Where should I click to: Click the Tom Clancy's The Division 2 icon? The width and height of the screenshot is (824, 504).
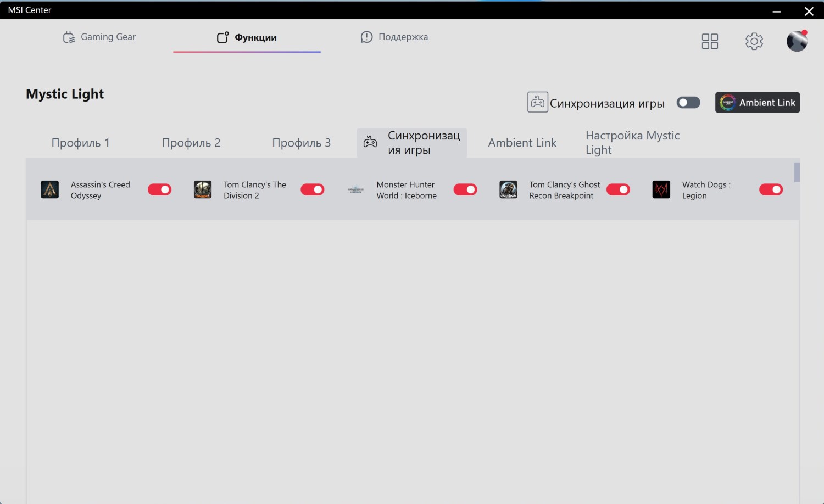tap(203, 189)
